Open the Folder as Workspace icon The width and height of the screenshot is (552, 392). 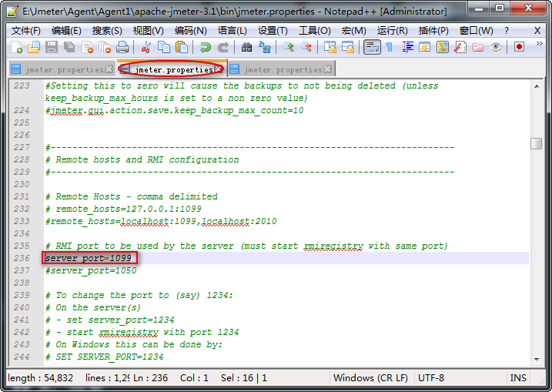pos(478,47)
